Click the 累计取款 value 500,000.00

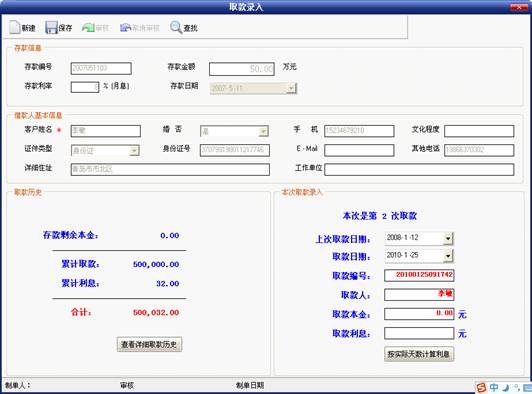156,264
